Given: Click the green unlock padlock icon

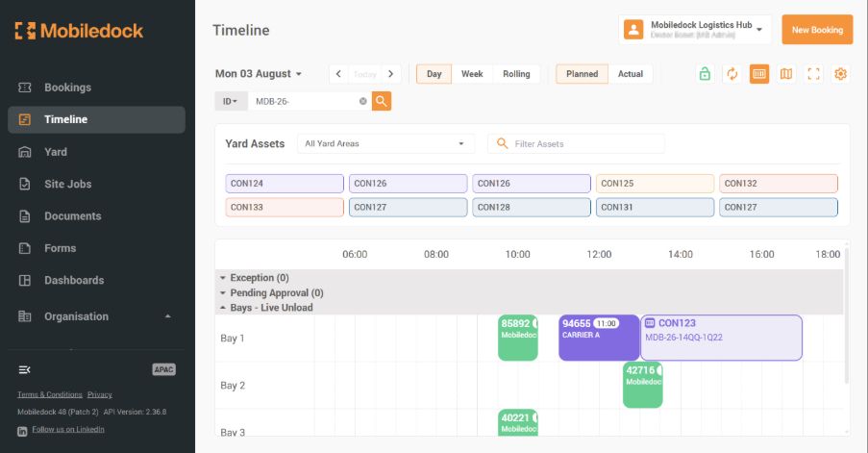Looking at the screenshot, I should click(x=705, y=74).
